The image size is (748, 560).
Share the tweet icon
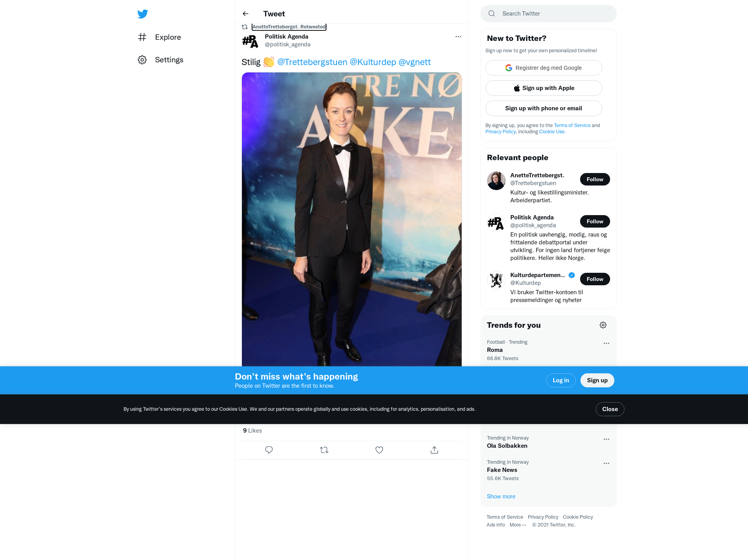pos(434,450)
